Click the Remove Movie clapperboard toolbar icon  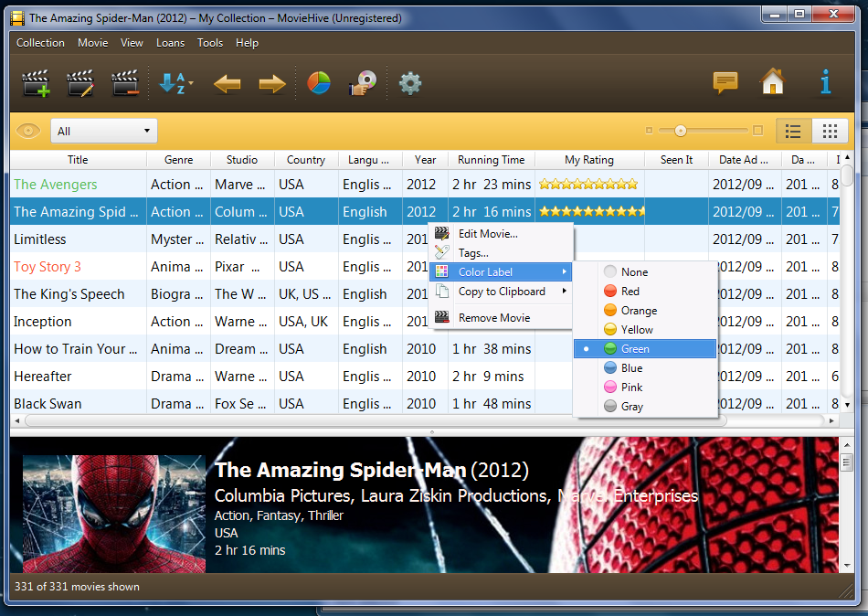[x=125, y=84]
